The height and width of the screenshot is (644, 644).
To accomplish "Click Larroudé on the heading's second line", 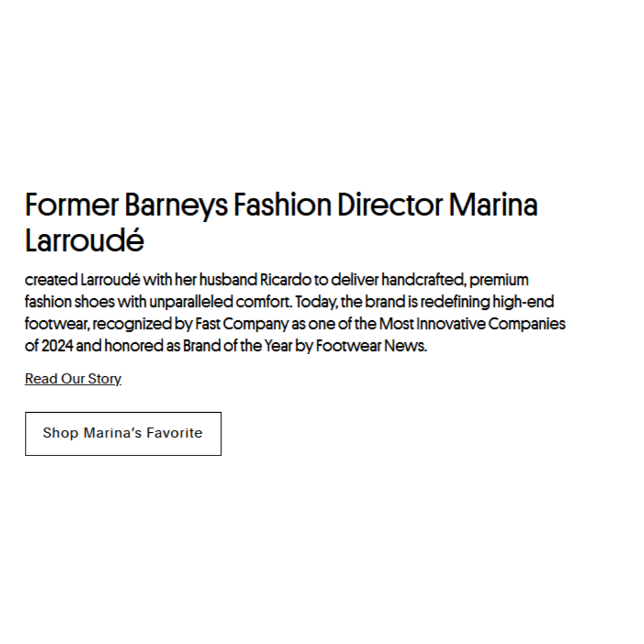I will click(84, 240).
